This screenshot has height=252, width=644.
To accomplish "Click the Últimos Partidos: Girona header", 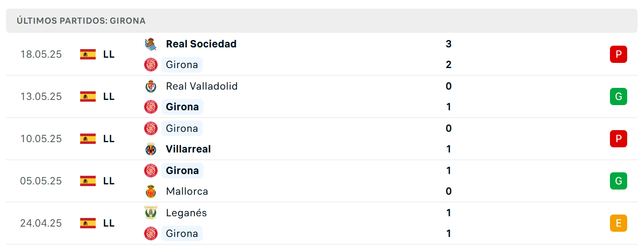I will (81, 21).
